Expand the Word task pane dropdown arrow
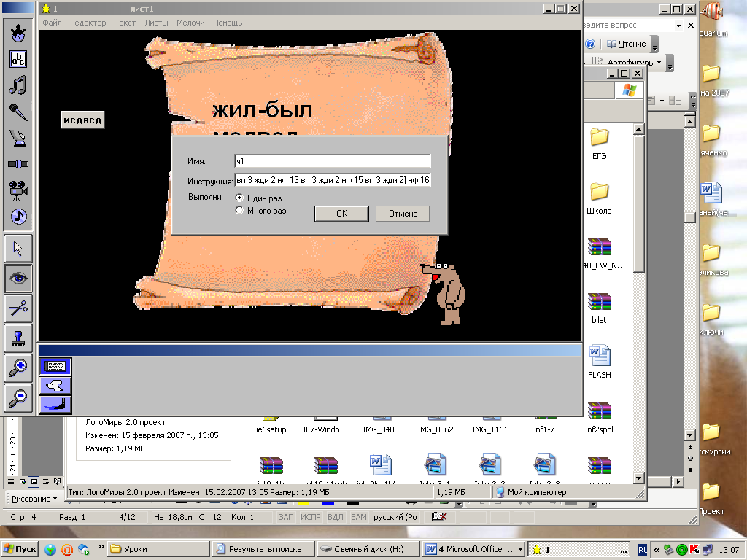This screenshot has height=560, width=747. click(678, 26)
